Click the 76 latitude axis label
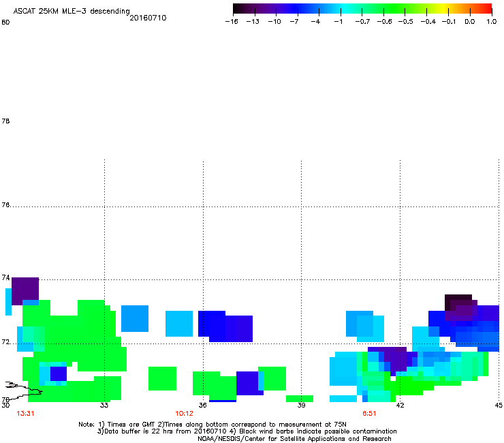This screenshot has height=443, width=504. (x=5, y=205)
